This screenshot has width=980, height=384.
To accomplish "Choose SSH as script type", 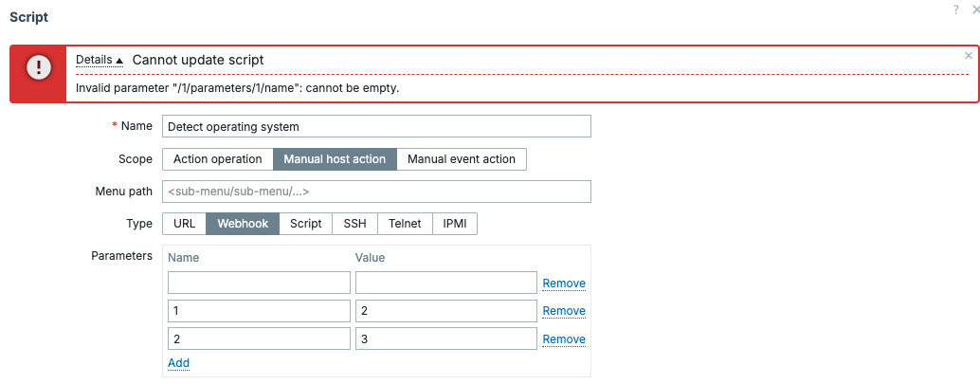I will click(354, 224).
